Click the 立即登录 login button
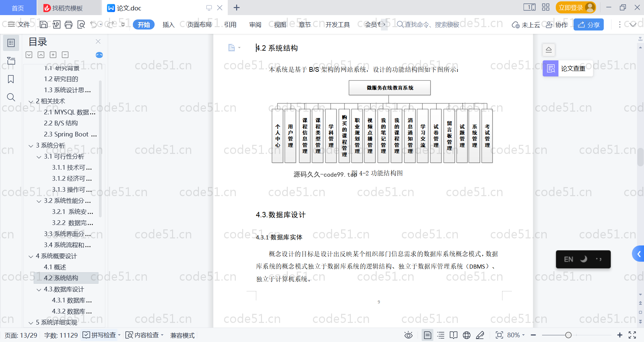Viewport: 644px width, 342px height. (576, 7)
